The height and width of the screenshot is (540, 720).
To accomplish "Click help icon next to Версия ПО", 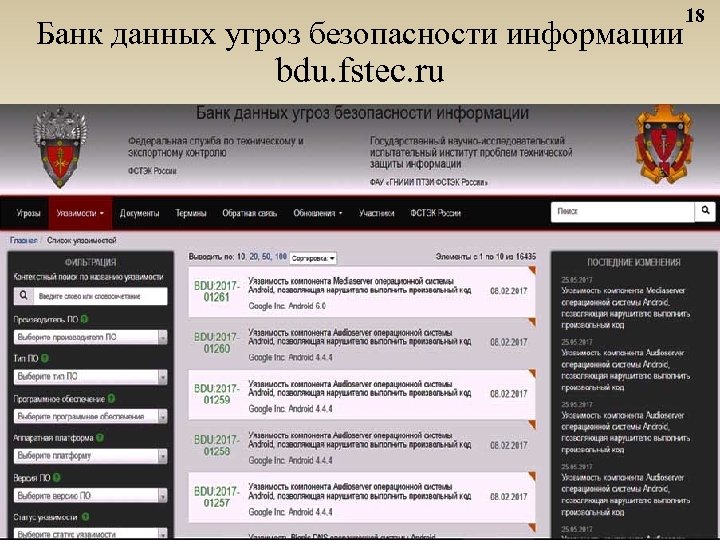I will (56, 478).
